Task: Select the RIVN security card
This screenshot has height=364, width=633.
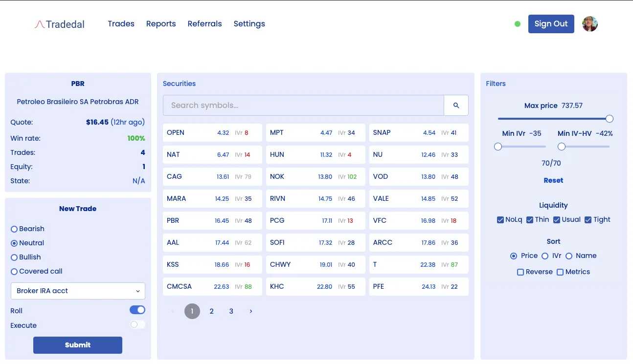Action: coord(316,198)
